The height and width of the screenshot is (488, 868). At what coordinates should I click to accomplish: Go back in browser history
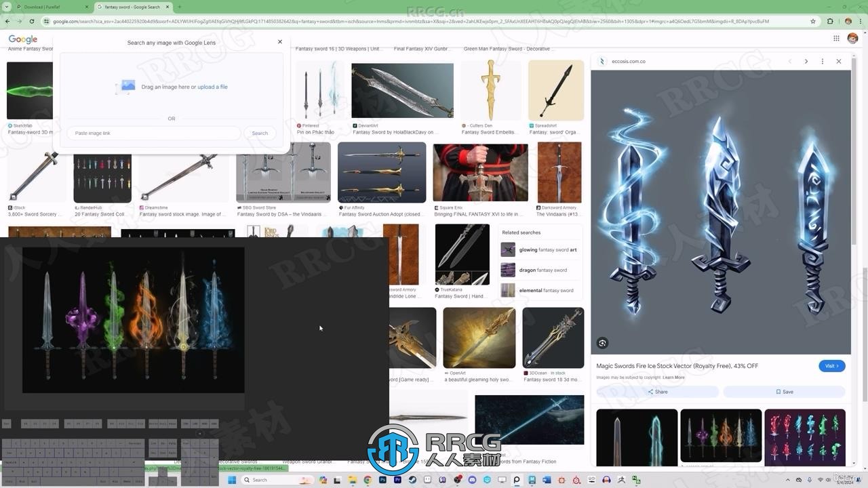tap(7, 21)
